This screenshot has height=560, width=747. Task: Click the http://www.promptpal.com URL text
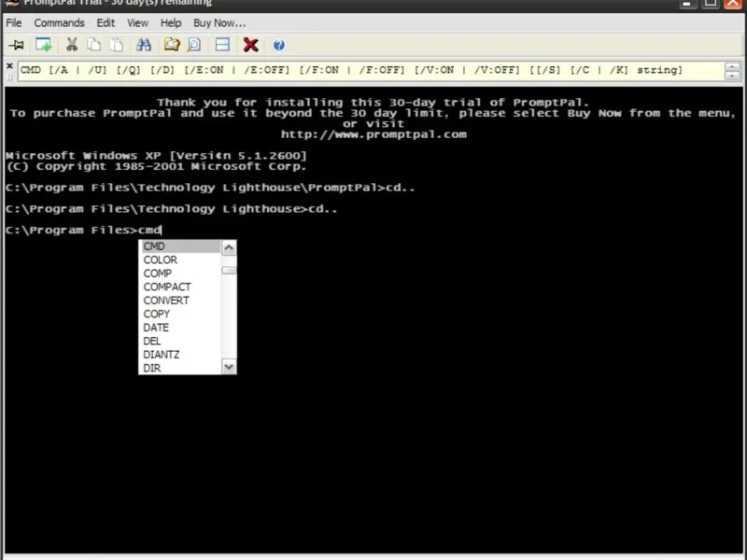[x=373, y=134]
